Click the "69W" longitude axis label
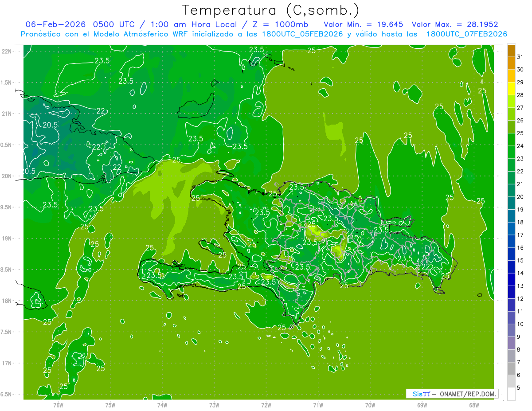 tap(422, 405)
